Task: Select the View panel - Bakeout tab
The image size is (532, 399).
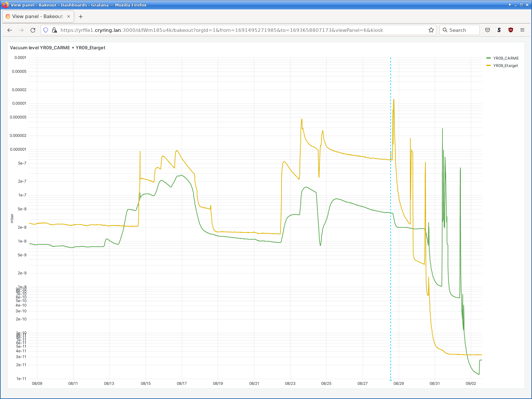Action: point(37,16)
